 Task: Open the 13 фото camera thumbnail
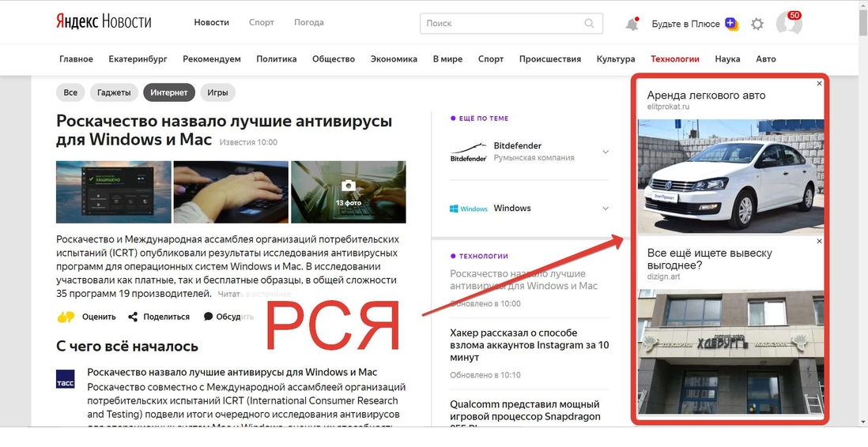348,192
